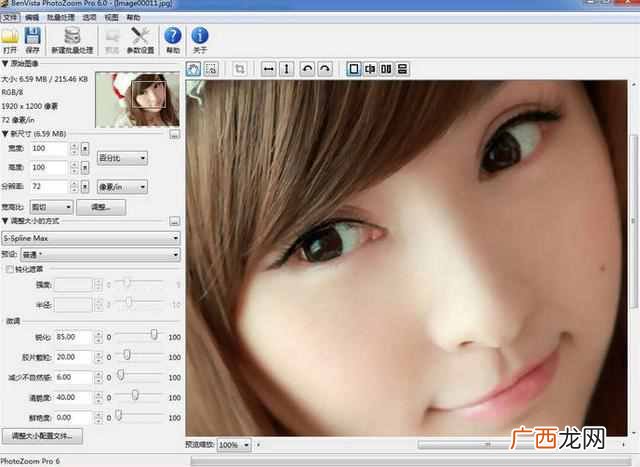Open the 批量处理 menu
This screenshot has width=640, height=467.
pos(61,17)
